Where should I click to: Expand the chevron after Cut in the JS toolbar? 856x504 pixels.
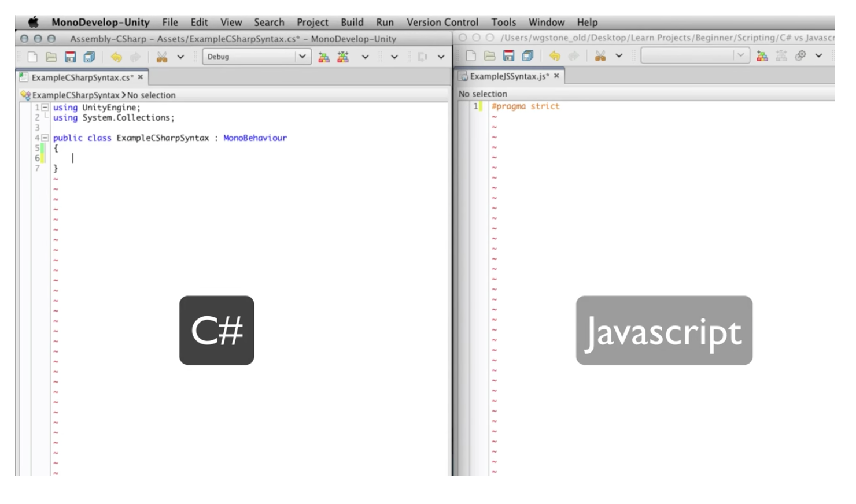coord(619,55)
